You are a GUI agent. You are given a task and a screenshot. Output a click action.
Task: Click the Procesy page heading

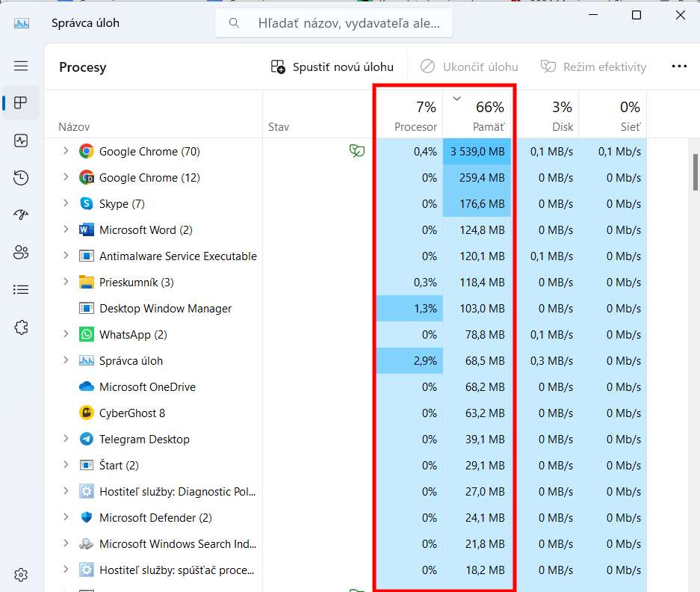[83, 67]
